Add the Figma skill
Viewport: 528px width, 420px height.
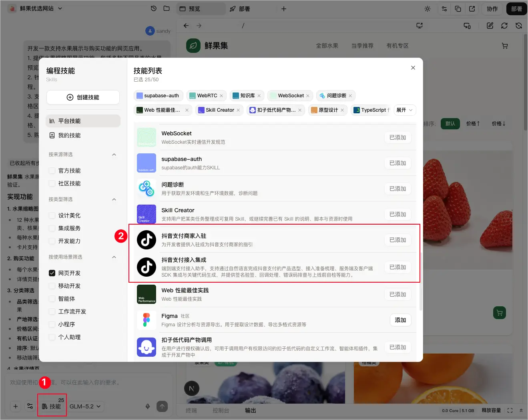pos(400,320)
